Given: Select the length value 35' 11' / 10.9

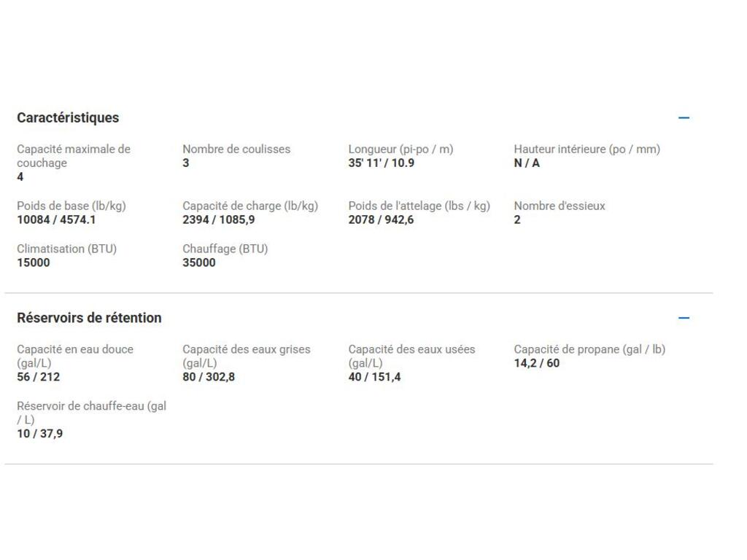Looking at the screenshot, I should click(x=381, y=163).
